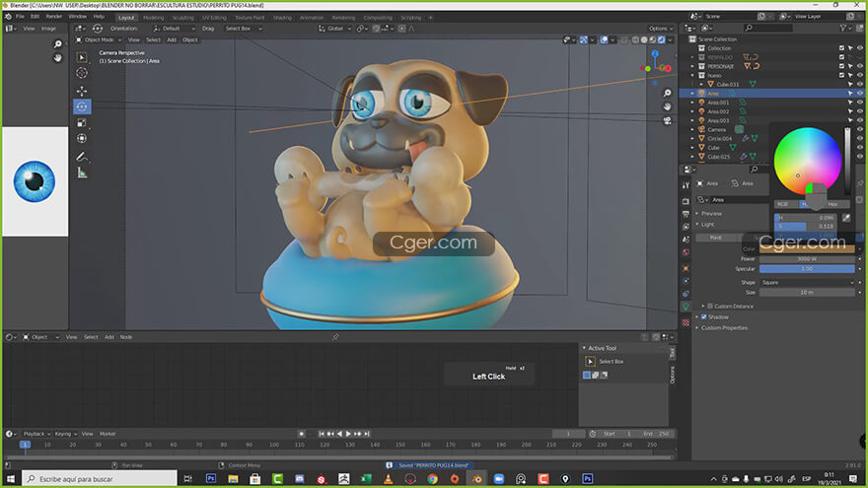
Task: Click the eyedropper in color picker
Action: tap(846, 218)
